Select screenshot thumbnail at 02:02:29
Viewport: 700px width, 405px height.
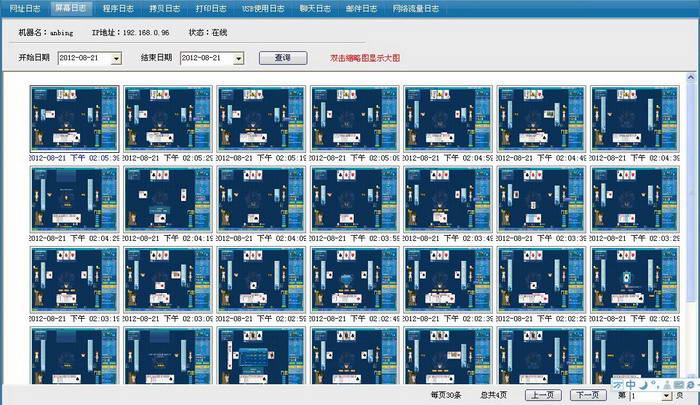(x=541, y=280)
